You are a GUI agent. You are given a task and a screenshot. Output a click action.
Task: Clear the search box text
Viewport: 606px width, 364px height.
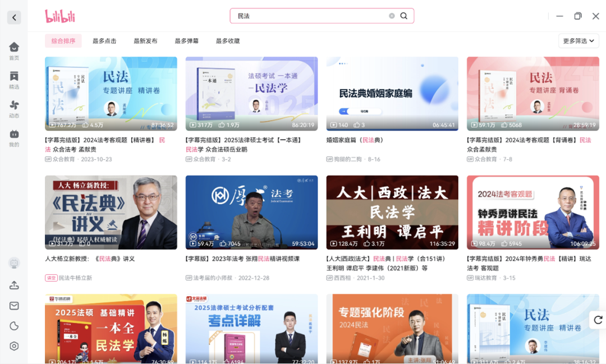tap(392, 16)
